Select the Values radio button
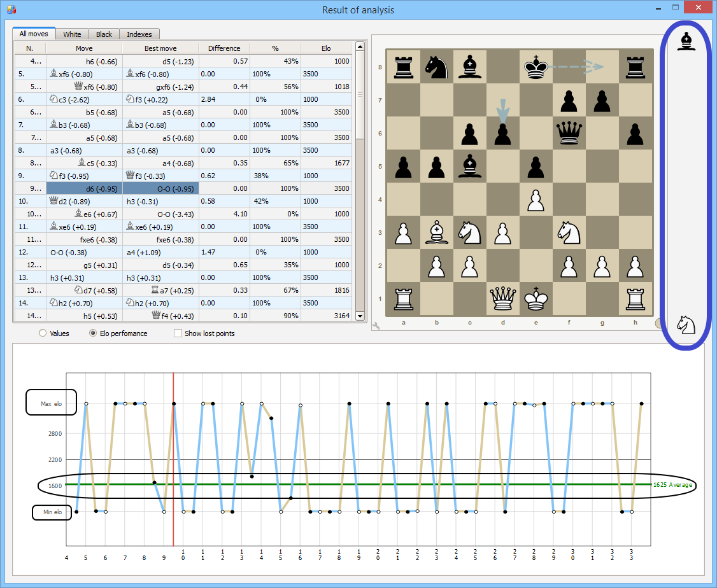 pyautogui.click(x=43, y=333)
